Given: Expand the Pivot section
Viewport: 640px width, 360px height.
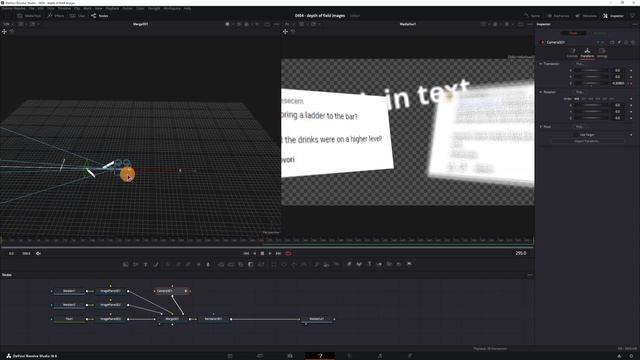Looking at the screenshot, I should (x=541, y=127).
